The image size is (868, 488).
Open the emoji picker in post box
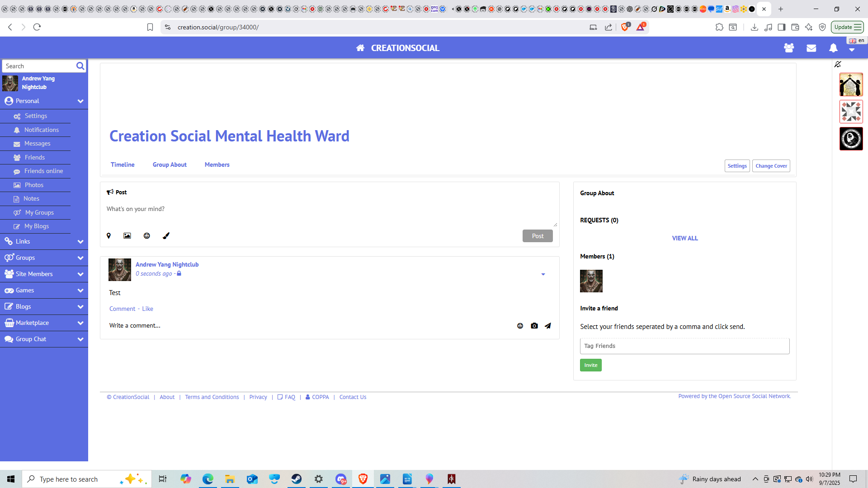tap(147, 236)
